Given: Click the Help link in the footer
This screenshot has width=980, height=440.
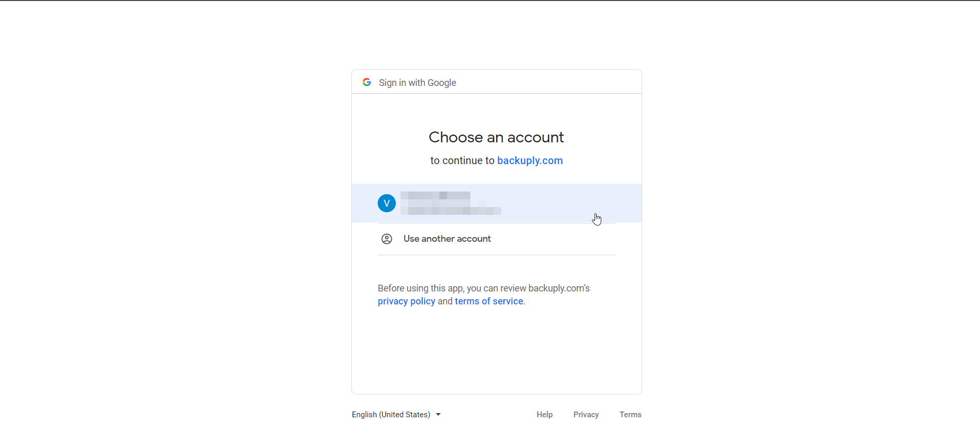Looking at the screenshot, I should 544,414.
